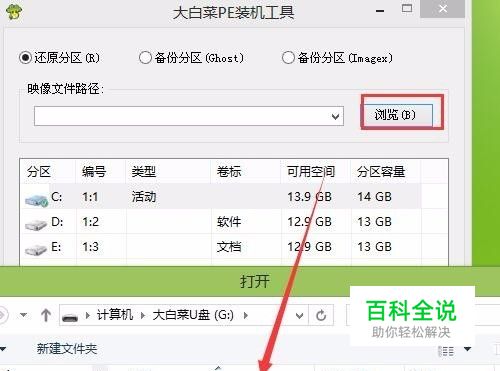Click the 1:1 number cell
The width and height of the screenshot is (500, 371).
tap(91, 197)
